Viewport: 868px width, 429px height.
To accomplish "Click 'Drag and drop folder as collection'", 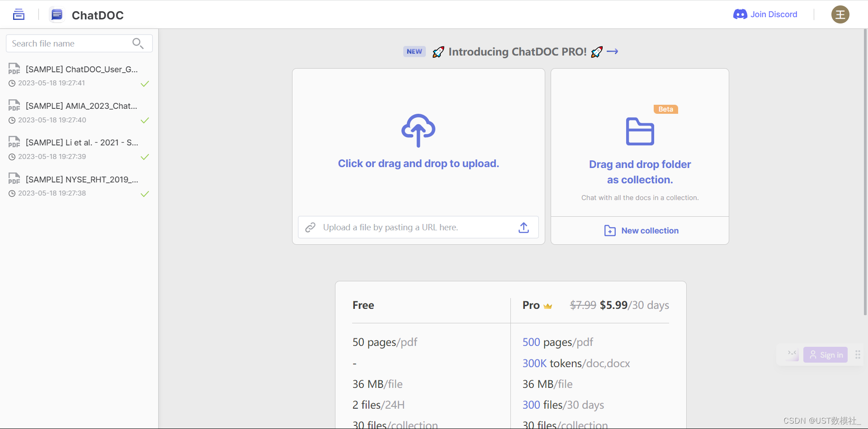I will [640, 172].
